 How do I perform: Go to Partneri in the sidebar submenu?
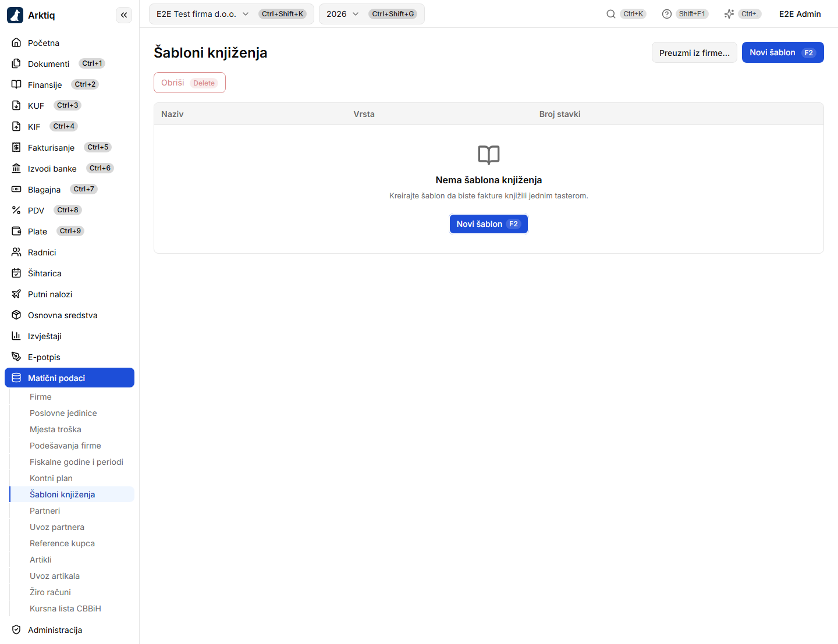click(45, 511)
